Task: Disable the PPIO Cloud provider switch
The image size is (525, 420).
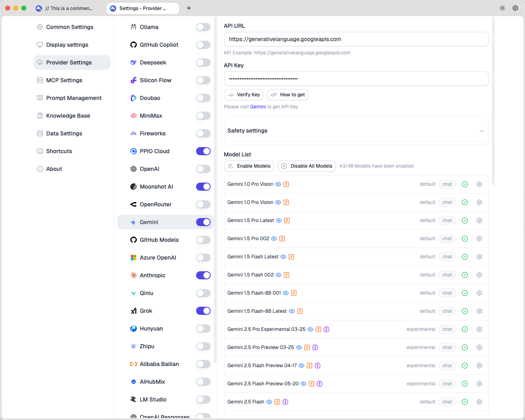Action: point(203,151)
